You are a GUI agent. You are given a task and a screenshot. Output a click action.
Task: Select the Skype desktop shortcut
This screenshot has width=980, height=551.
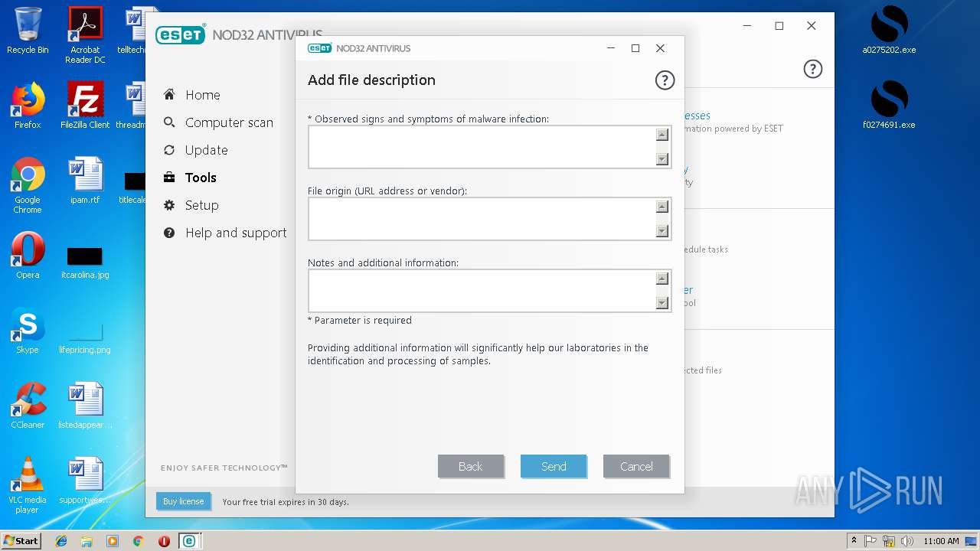click(28, 331)
